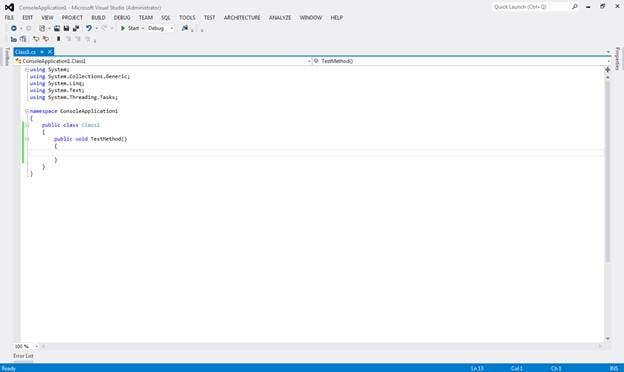
Task: Collapse the using directives outline region
Action: tap(27, 70)
